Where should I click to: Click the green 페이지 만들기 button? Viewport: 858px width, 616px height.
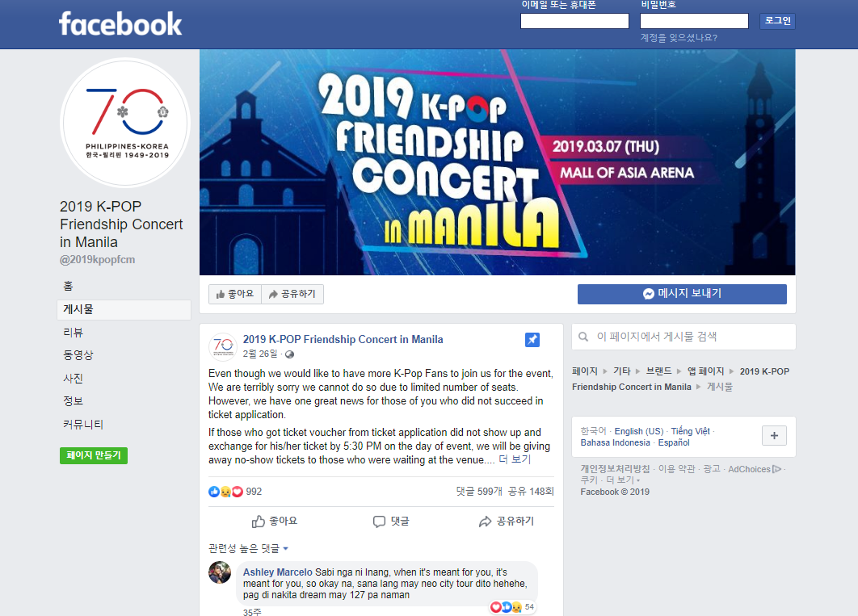[94, 455]
